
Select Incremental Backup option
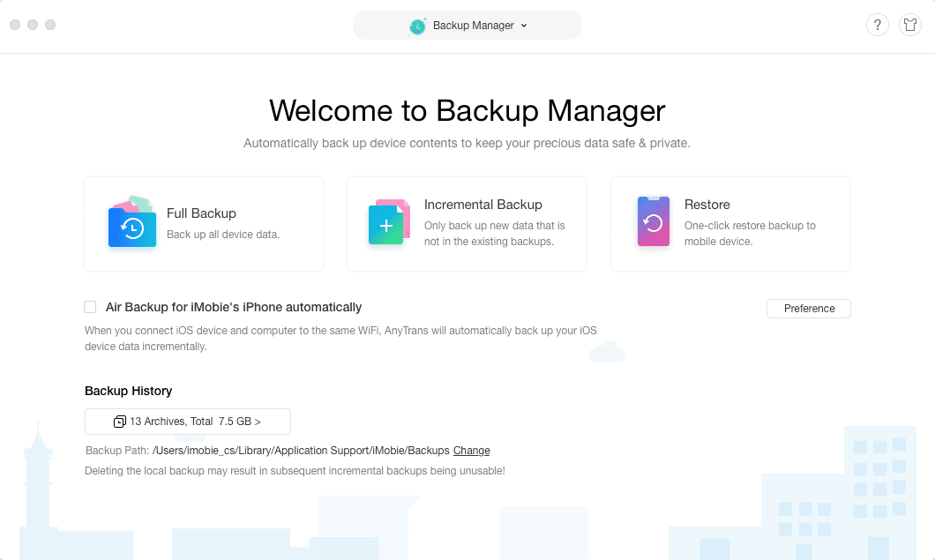pos(466,223)
